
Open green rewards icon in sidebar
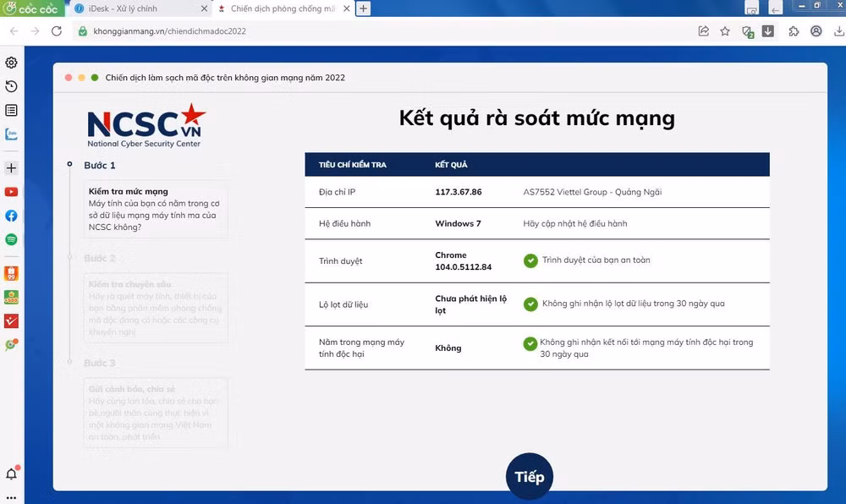pos(11,297)
